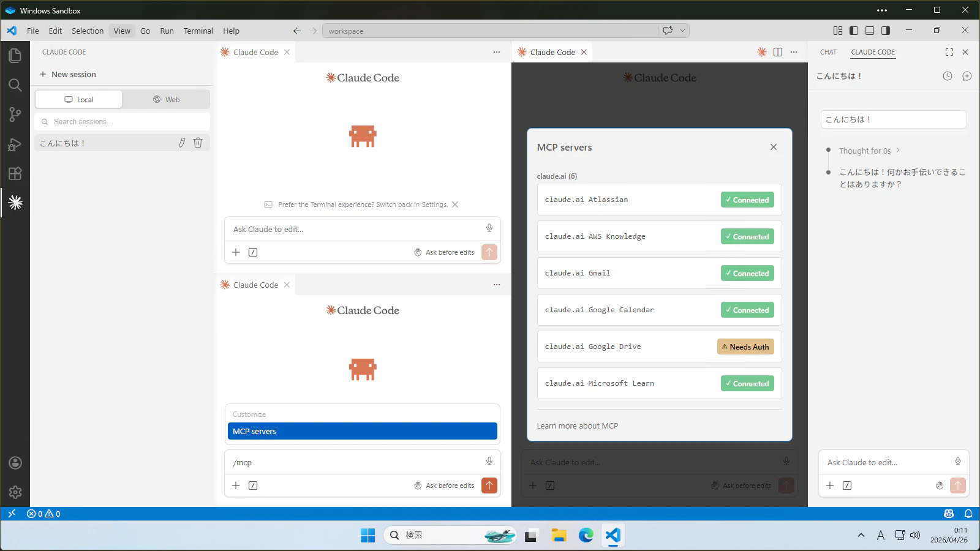Open Microsoft Edge from taskbar
Image resolution: width=980 pixels, height=551 pixels.
(586, 535)
